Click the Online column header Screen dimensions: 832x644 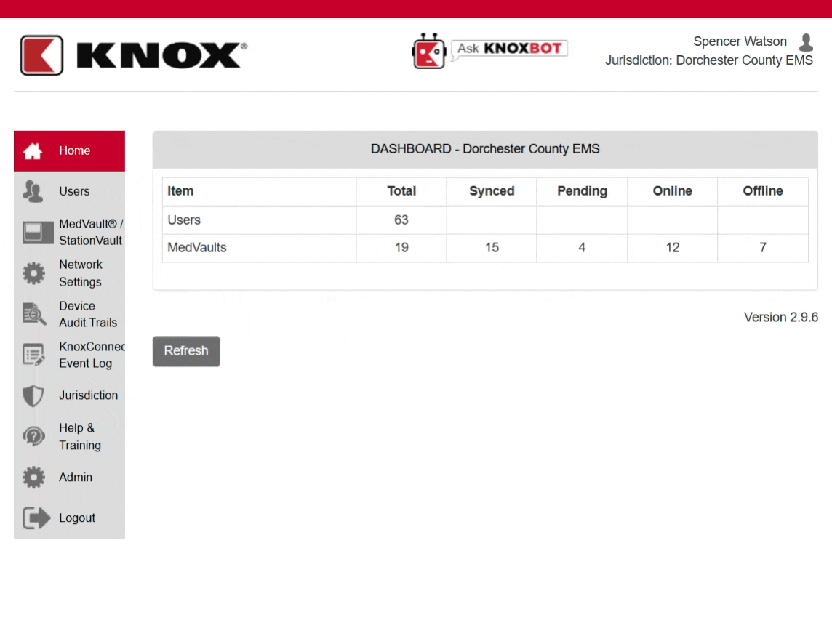[x=672, y=191]
